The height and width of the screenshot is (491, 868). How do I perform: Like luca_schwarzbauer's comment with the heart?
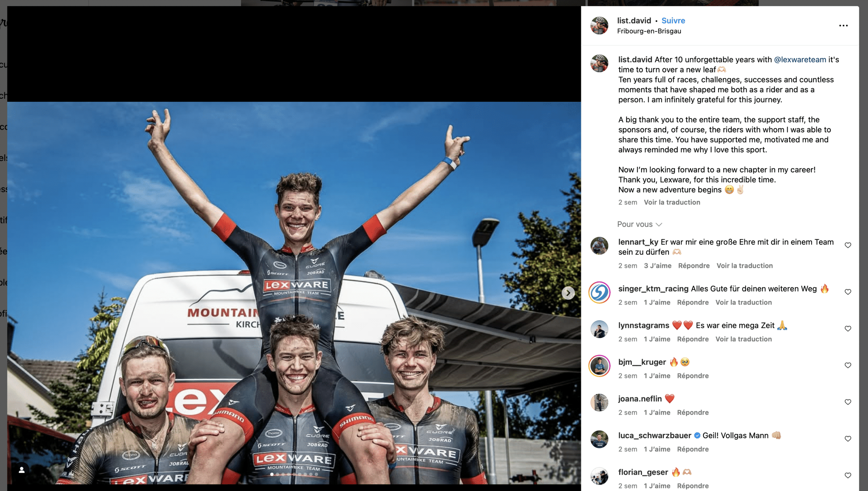click(848, 438)
